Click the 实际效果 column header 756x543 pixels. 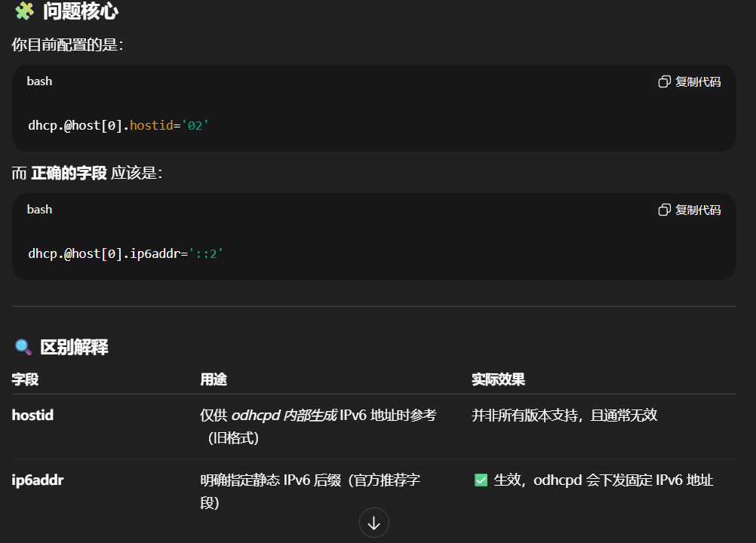498,379
